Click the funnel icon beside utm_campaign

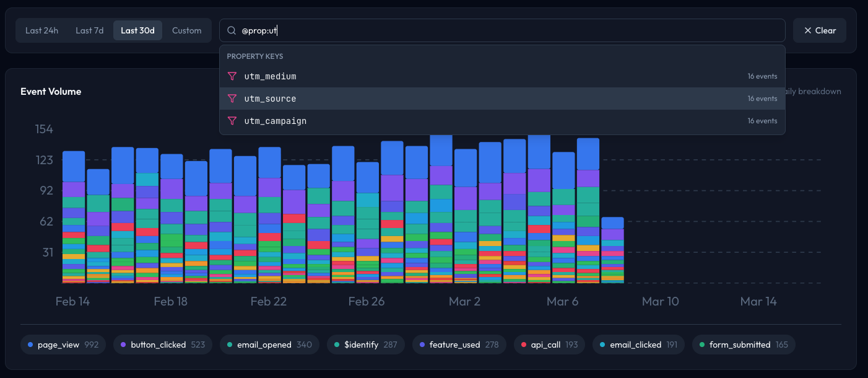(232, 120)
